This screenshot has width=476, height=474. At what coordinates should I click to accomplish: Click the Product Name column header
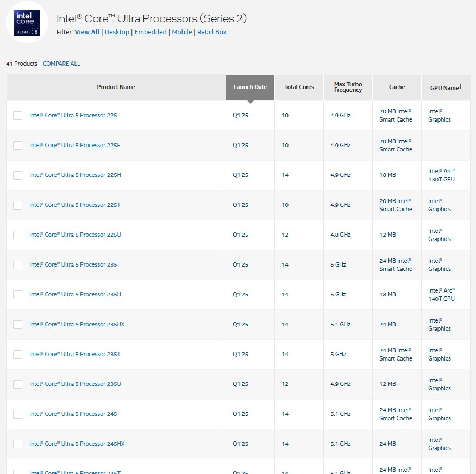pyautogui.click(x=116, y=87)
